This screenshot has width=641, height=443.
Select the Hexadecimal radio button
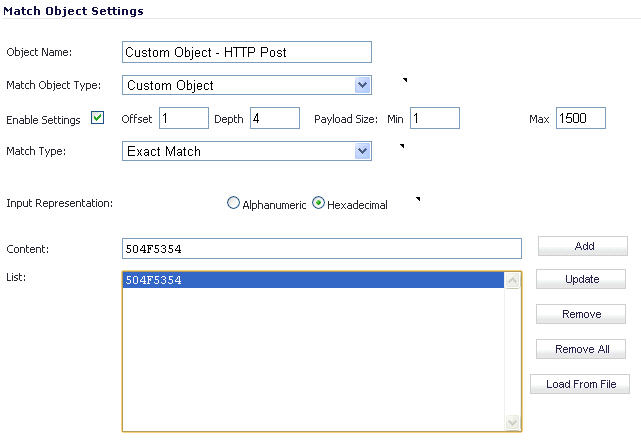(318, 203)
